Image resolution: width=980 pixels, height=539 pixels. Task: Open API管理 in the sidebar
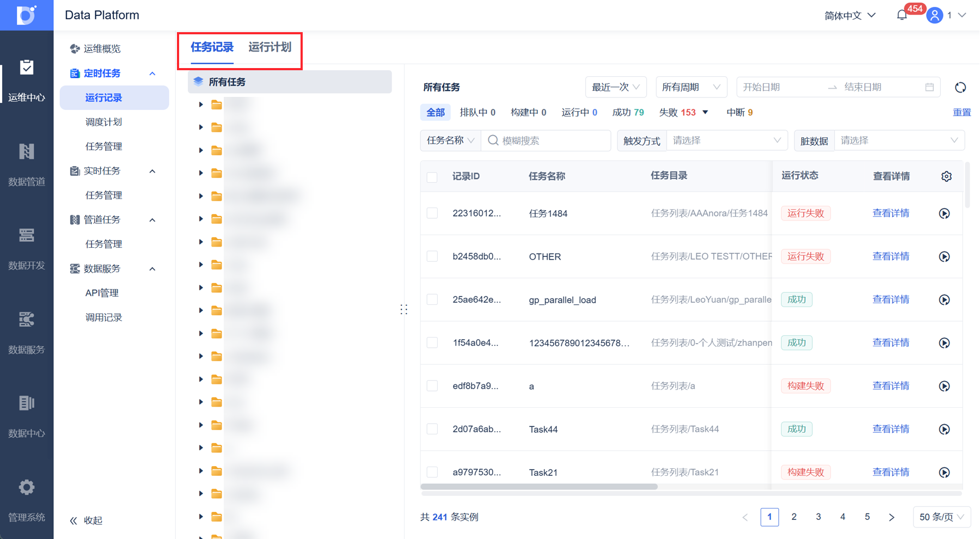(102, 293)
